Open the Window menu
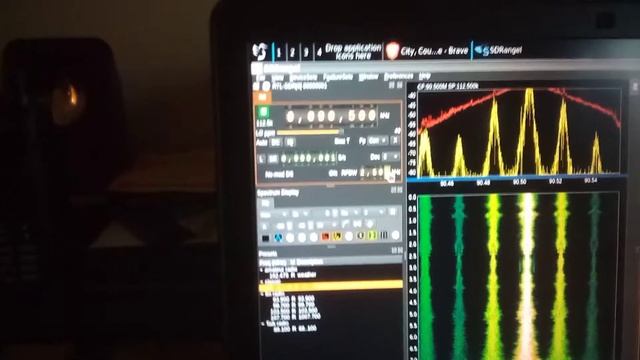 368,77
